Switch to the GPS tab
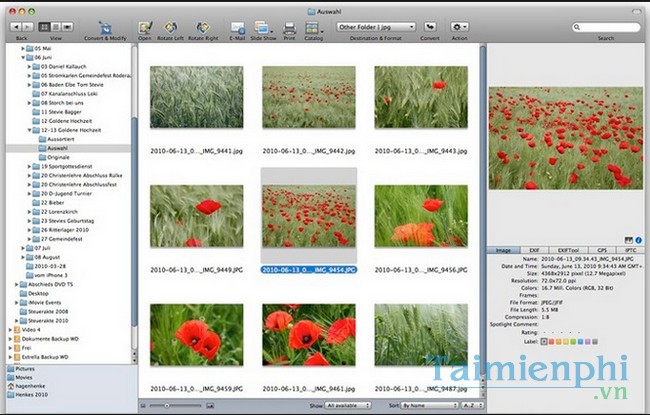Screen dimensions: 650x415 pyautogui.click(x=602, y=250)
